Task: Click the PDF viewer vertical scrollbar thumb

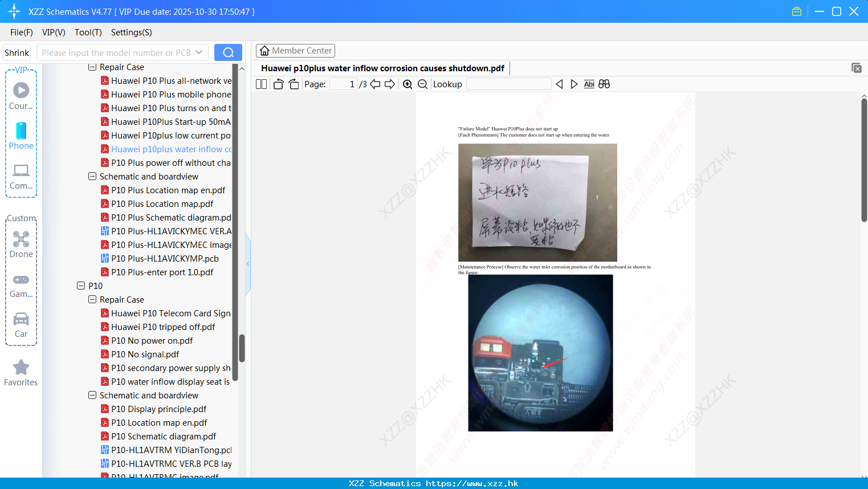Action: [864, 160]
